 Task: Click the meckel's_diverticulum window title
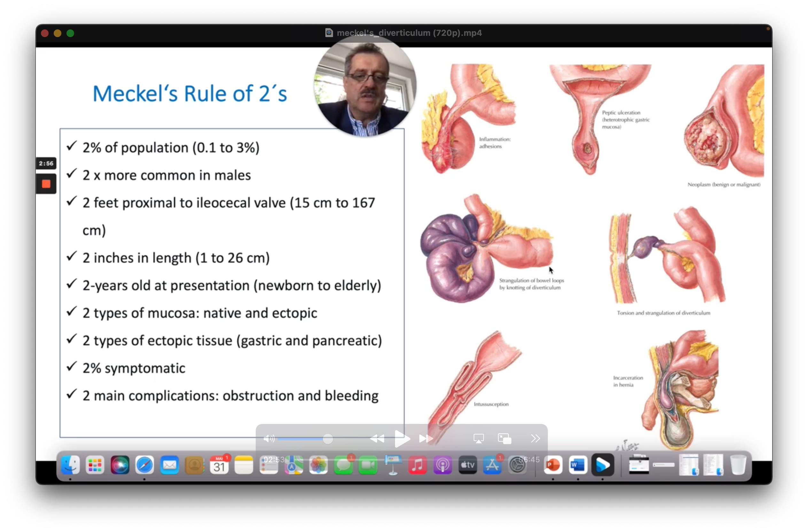[x=409, y=33]
